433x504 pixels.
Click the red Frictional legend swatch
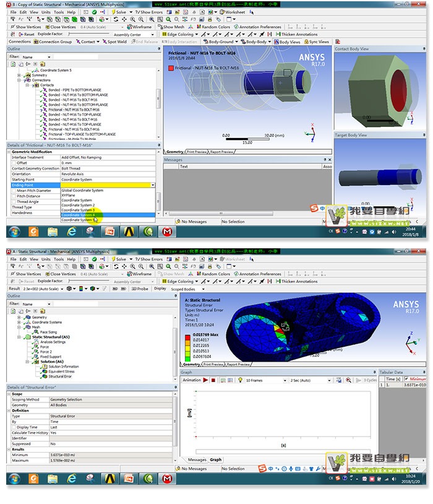point(171,68)
